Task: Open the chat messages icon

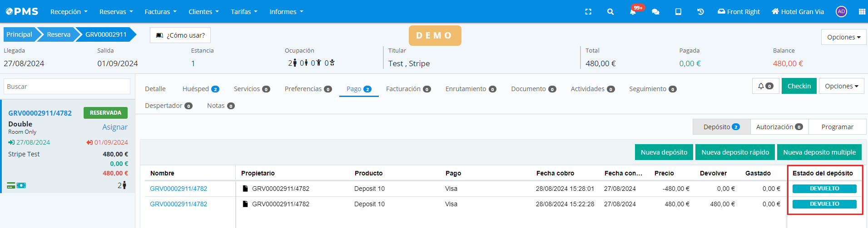Action: [x=655, y=12]
